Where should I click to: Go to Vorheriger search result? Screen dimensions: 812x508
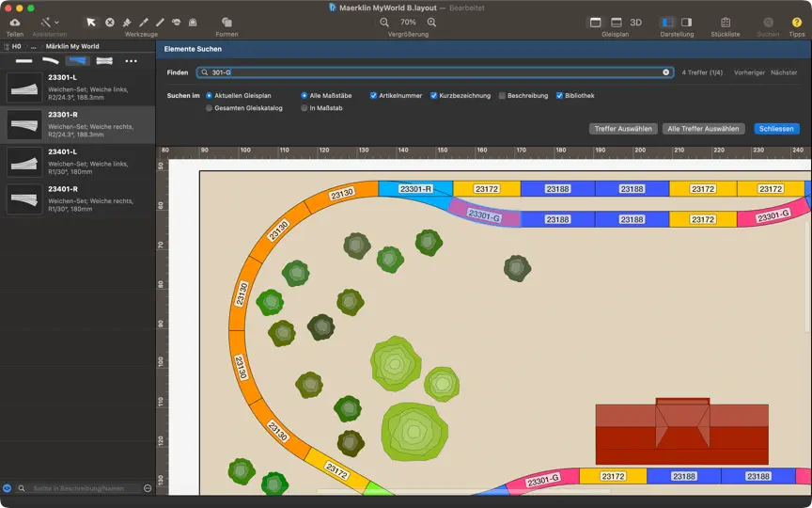(x=749, y=72)
